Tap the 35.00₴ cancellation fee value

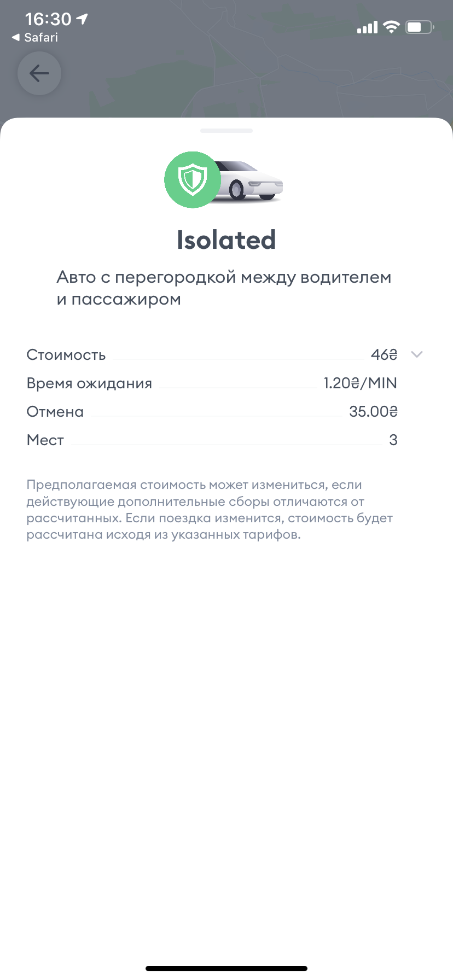(x=373, y=412)
